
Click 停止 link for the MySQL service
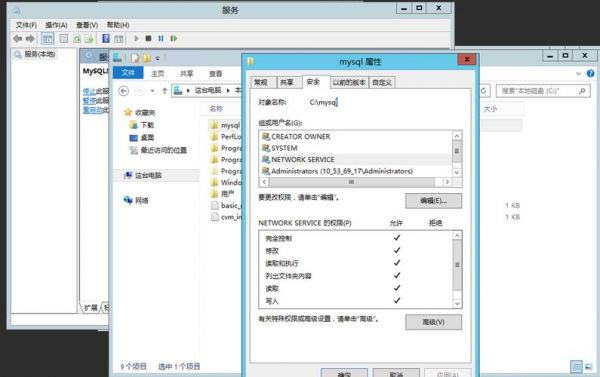[89, 91]
